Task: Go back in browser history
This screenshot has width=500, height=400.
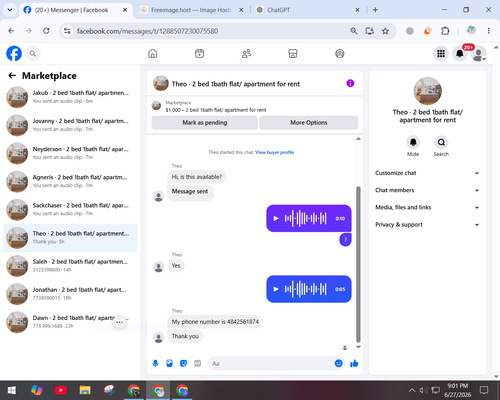Action: point(11,31)
